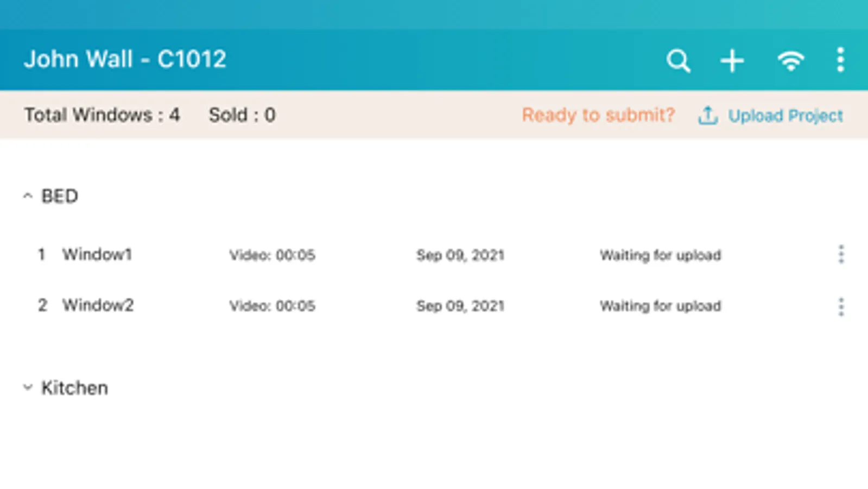Click the Kitchen room label
868x489 pixels.
point(75,388)
